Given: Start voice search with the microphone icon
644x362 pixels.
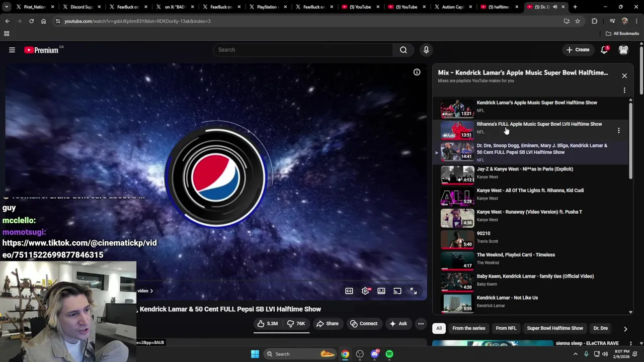Looking at the screenshot, I should (426, 50).
